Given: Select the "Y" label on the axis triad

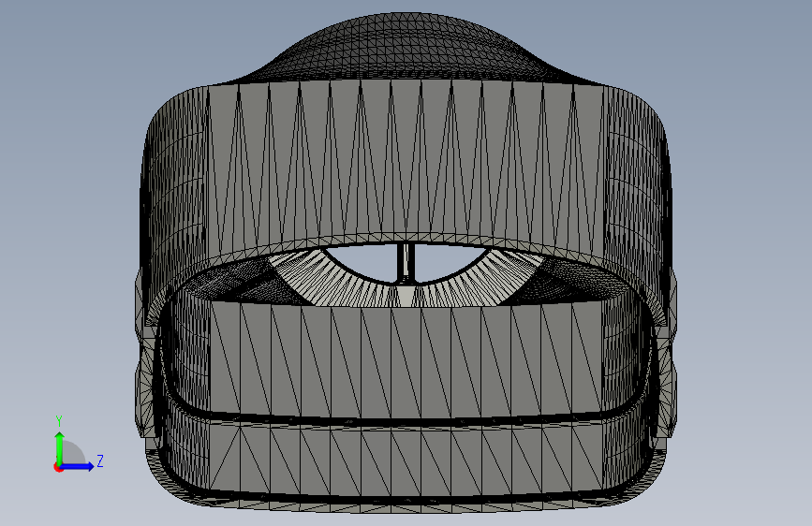Looking at the screenshot, I should [59, 421].
